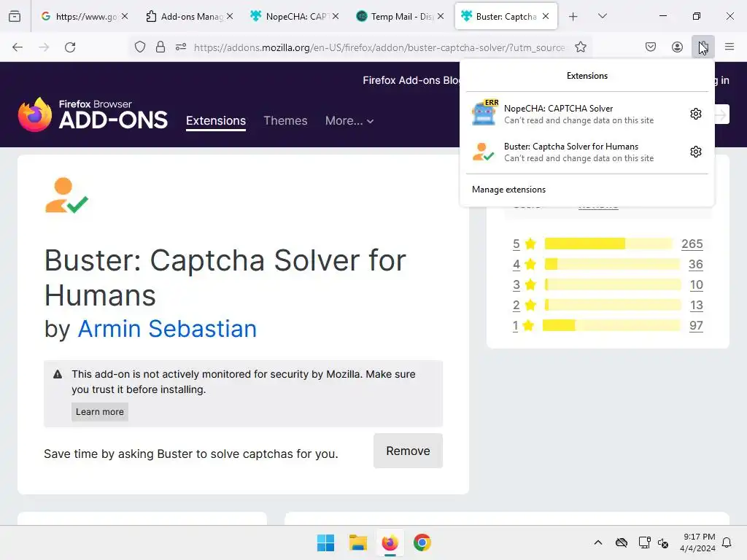
Task: Click Firefox Browser ADD-ONS logo
Action: [x=93, y=114]
